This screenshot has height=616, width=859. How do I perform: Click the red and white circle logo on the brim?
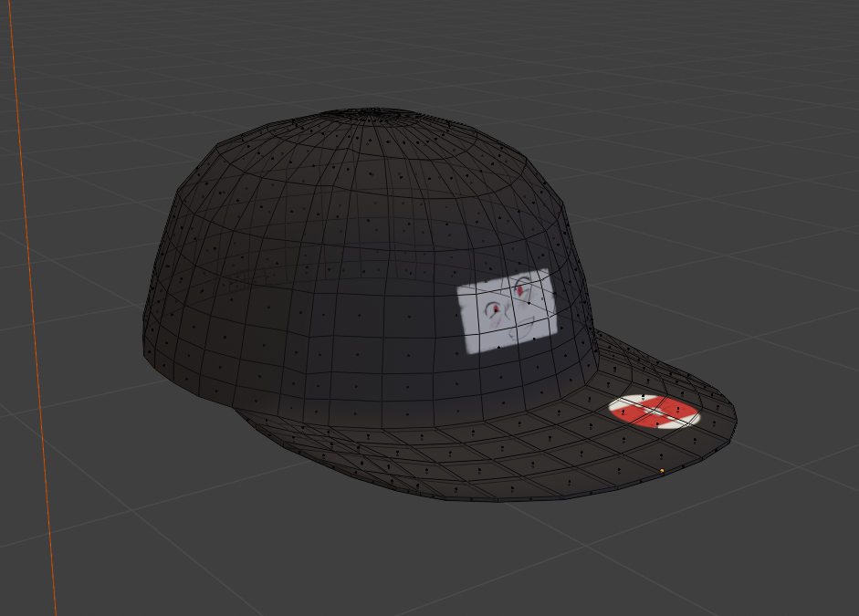655,412
